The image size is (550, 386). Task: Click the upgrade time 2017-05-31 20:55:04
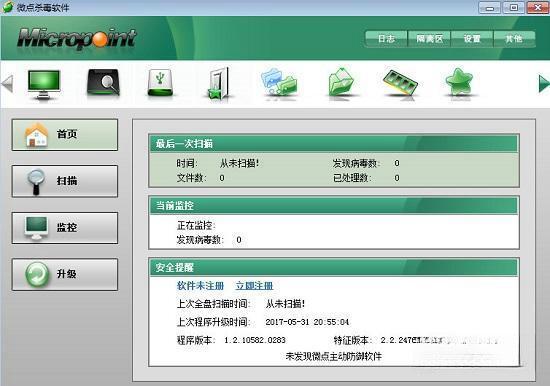[307, 322]
